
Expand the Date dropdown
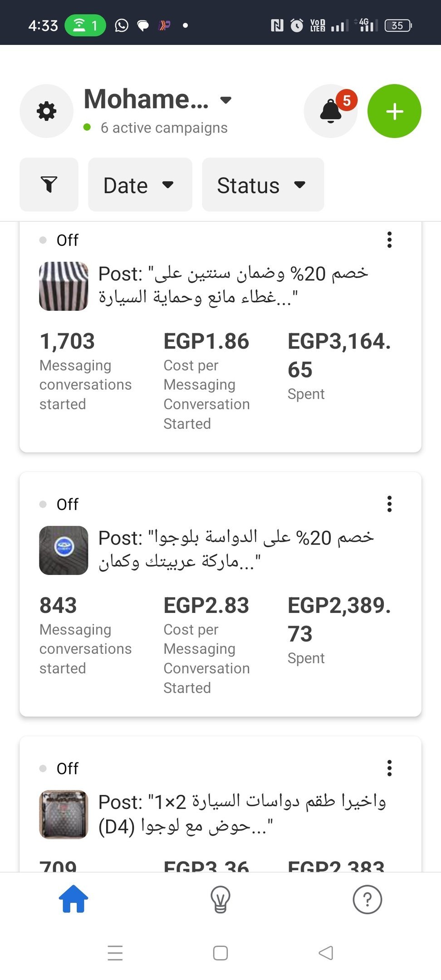point(140,185)
